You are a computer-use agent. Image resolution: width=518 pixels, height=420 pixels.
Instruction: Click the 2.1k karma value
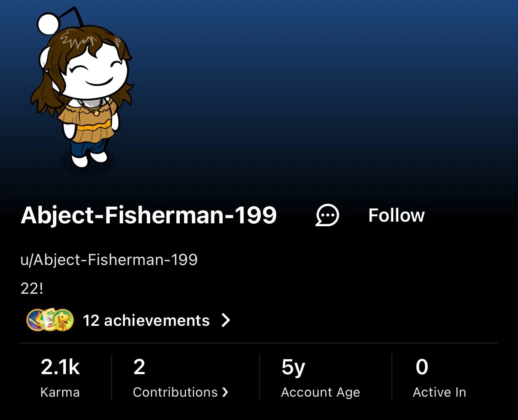point(60,367)
